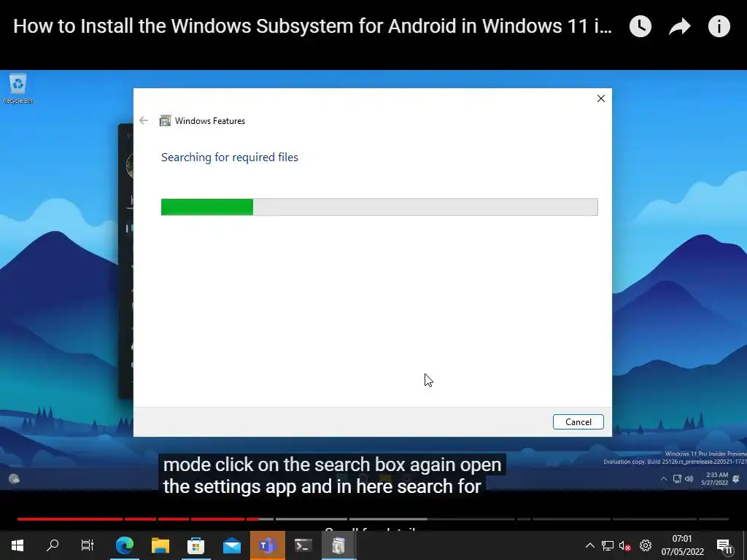Click the in-video volume tray icon
Viewport: 747px width, 560px height.
(689, 478)
